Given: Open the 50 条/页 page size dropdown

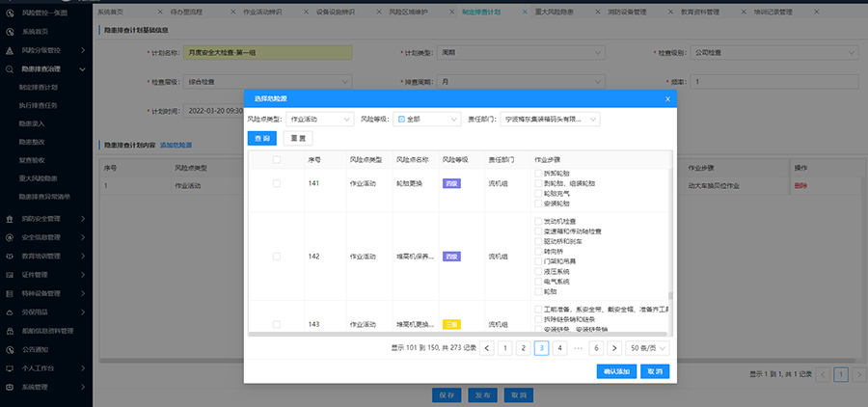Looking at the screenshot, I should coord(648,348).
